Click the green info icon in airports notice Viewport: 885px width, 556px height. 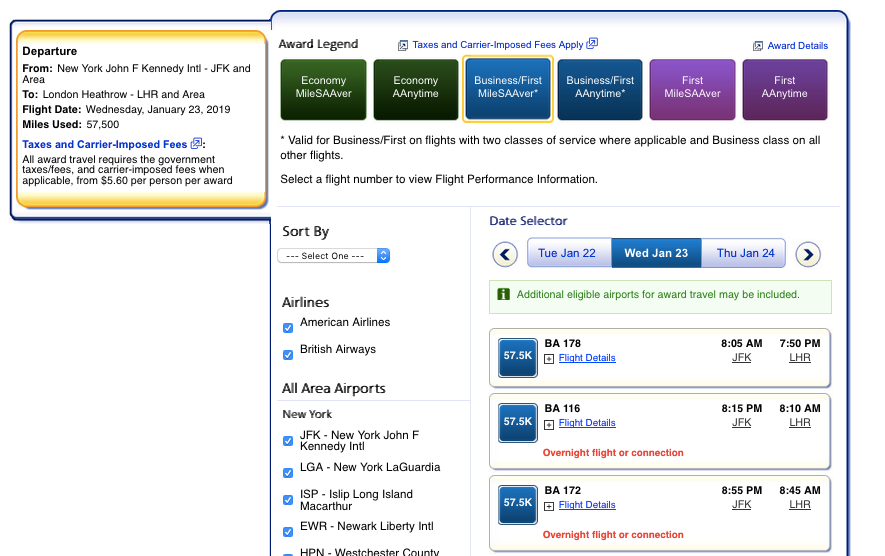click(504, 295)
